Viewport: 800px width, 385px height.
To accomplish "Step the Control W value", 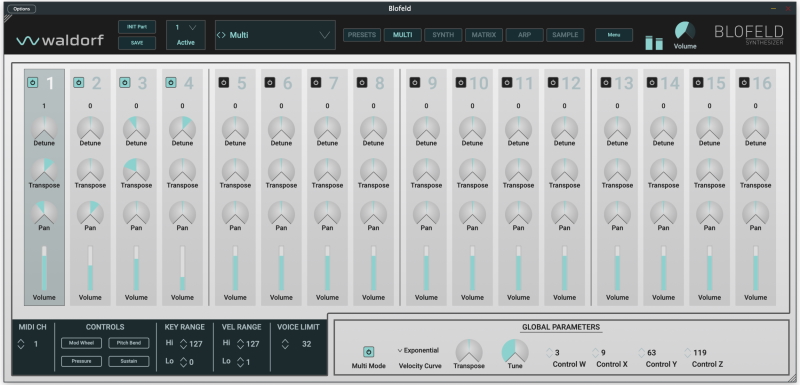I will [x=549, y=352].
